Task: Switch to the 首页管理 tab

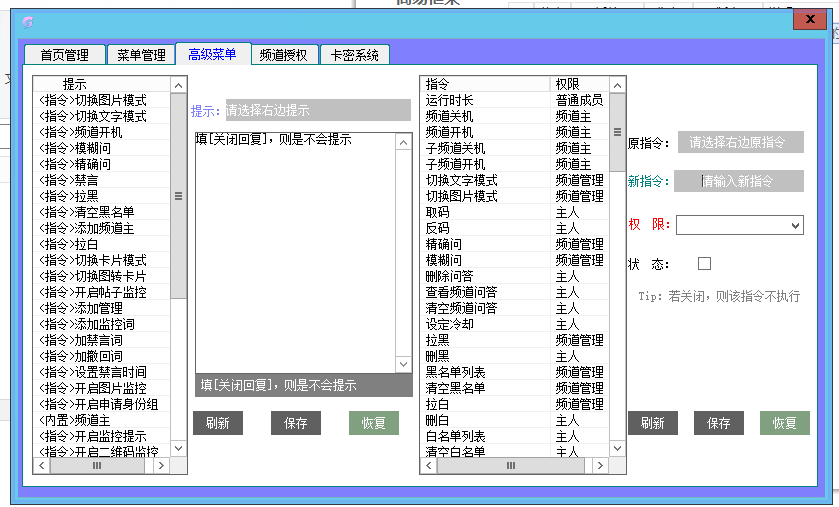Action: [65, 55]
